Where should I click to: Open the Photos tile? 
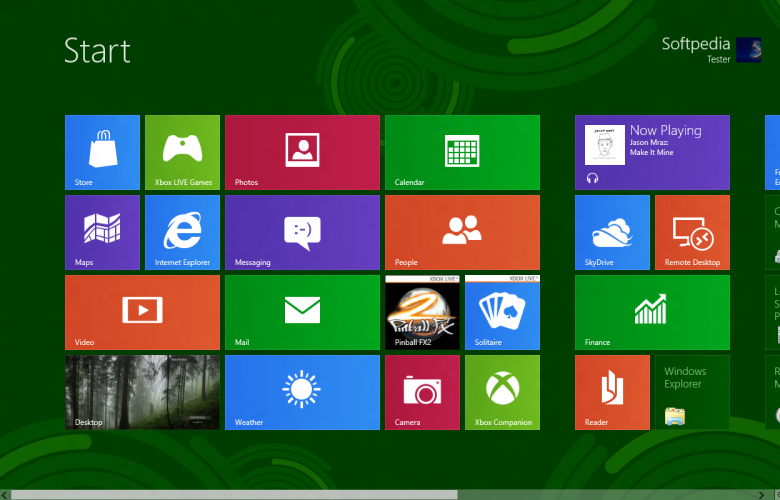[x=302, y=152]
